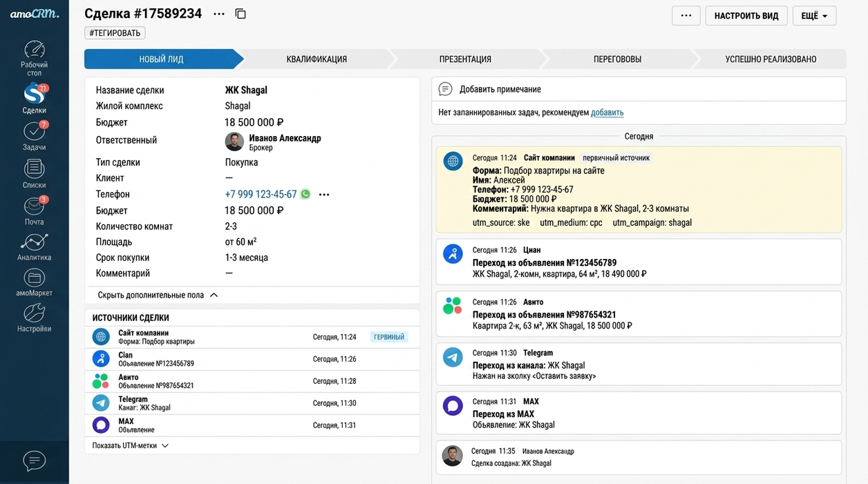
Task: Click Циан icon in the feed
Action: point(453,253)
